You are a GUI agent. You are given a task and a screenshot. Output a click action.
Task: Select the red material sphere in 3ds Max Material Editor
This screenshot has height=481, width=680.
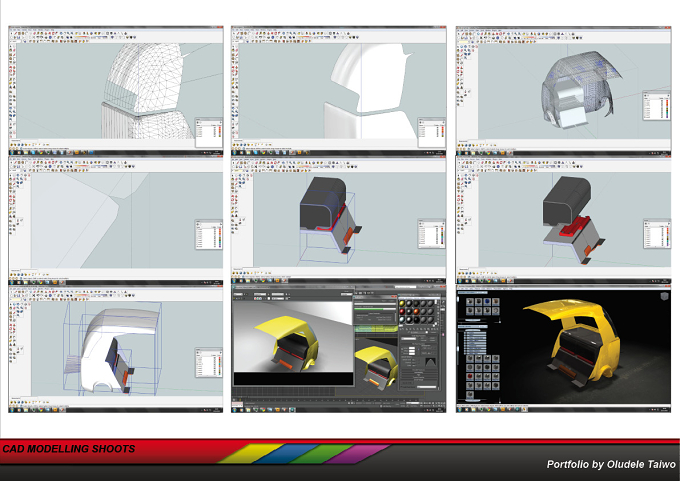pos(402,311)
